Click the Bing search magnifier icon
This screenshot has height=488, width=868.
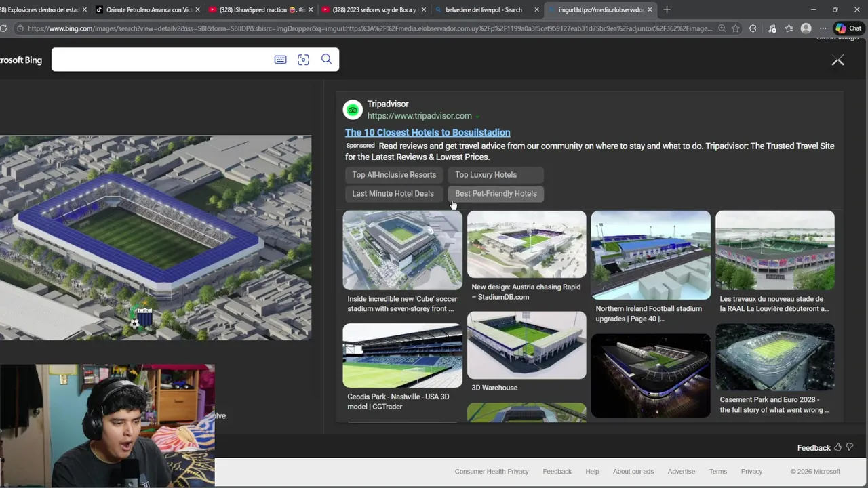326,59
